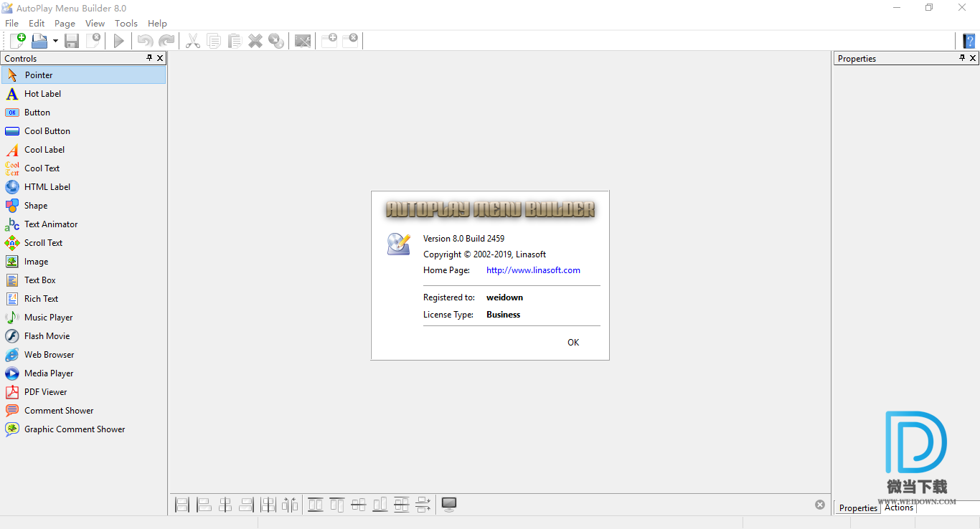Redo the action with the toolbar redo arrow
The image size is (980, 529).
pos(166,41)
